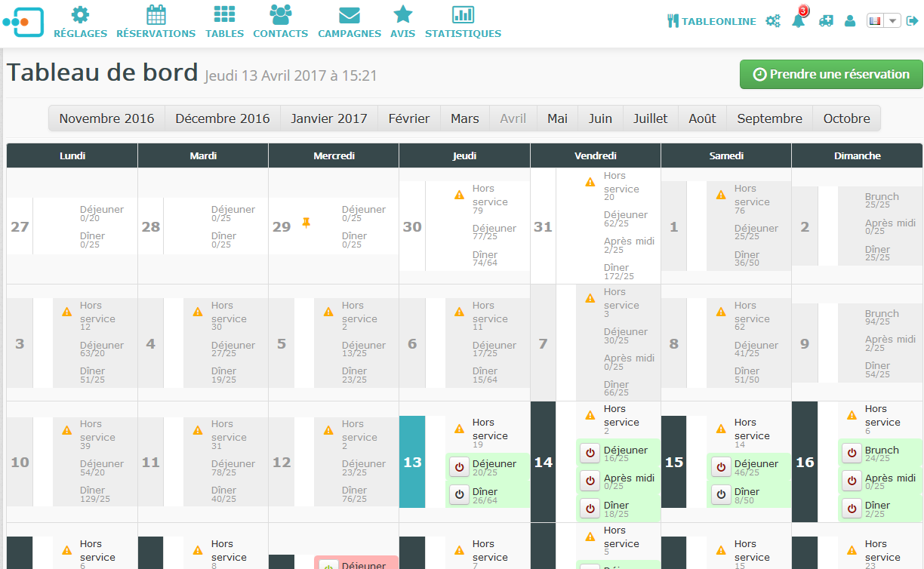Switch to Octobre month tab
Image resolution: width=924 pixels, height=569 pixels.
tap(847, 118)
